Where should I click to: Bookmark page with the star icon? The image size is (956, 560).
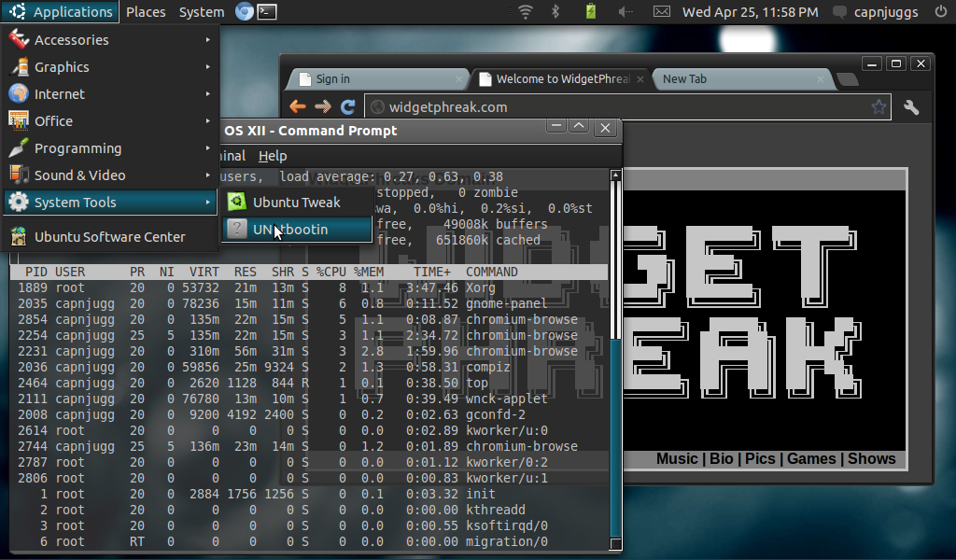[879, 107]
